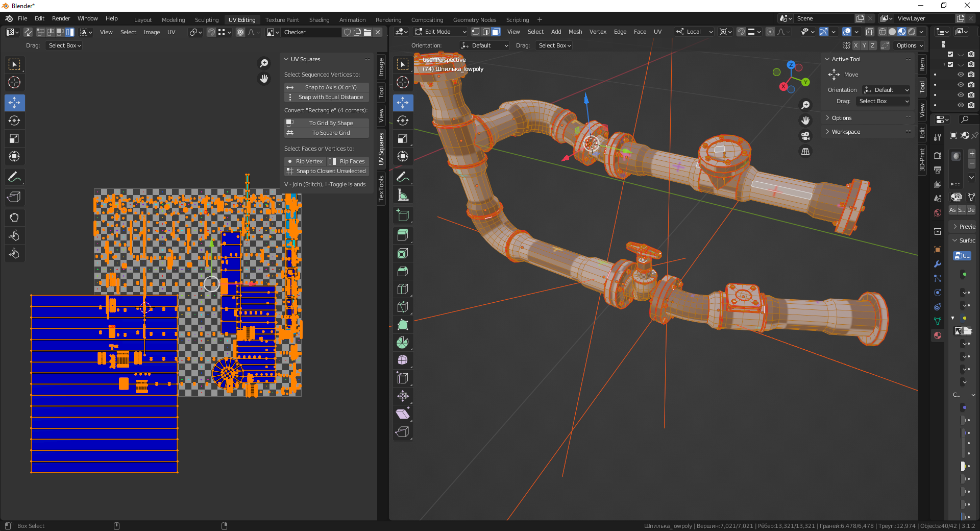This screenshot has width=980, height=531.
Task: Click the blue Z axis gizmo ball
Action: (x=791, y=65)
